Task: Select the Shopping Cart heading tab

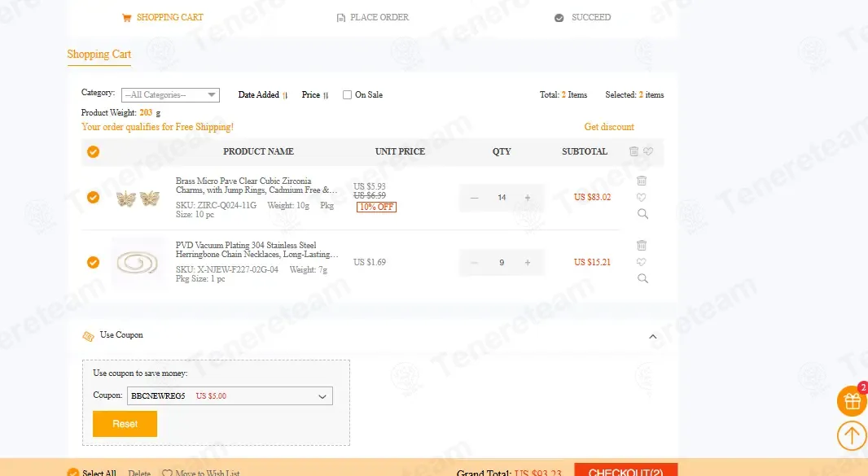Action: coord(99,55)
